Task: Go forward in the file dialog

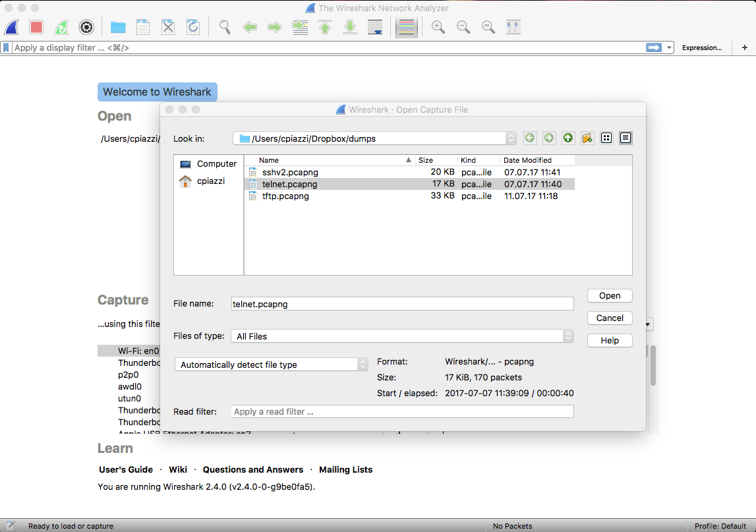Action: tap(548, 138)
